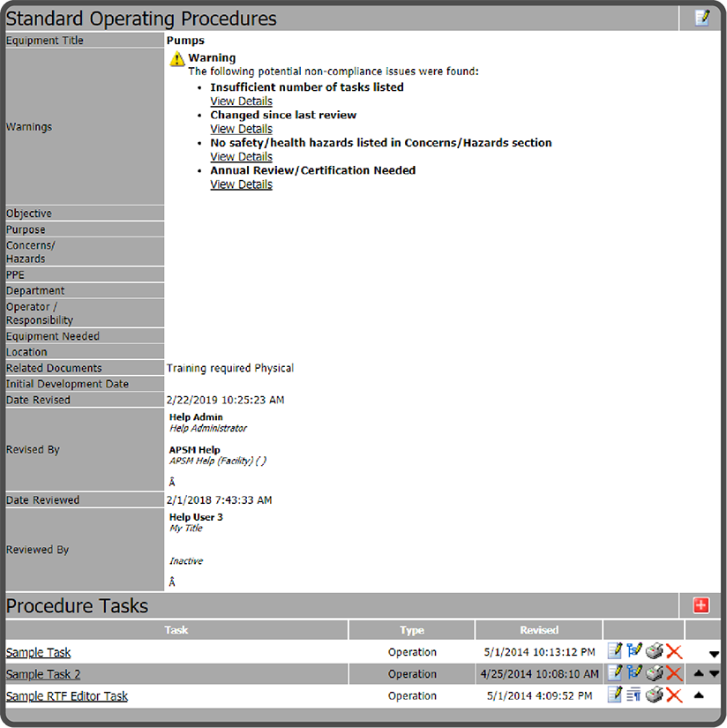The height and width of the screenshot is (728, 727).
Task: Sort tasks by the Revised column
Action: click(537, 629)
